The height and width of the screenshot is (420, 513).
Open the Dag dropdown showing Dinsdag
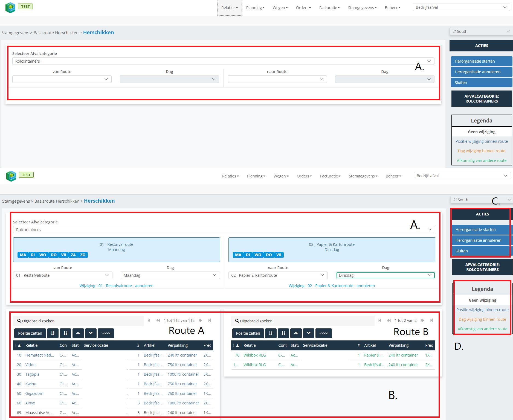[x=386, y=275]
